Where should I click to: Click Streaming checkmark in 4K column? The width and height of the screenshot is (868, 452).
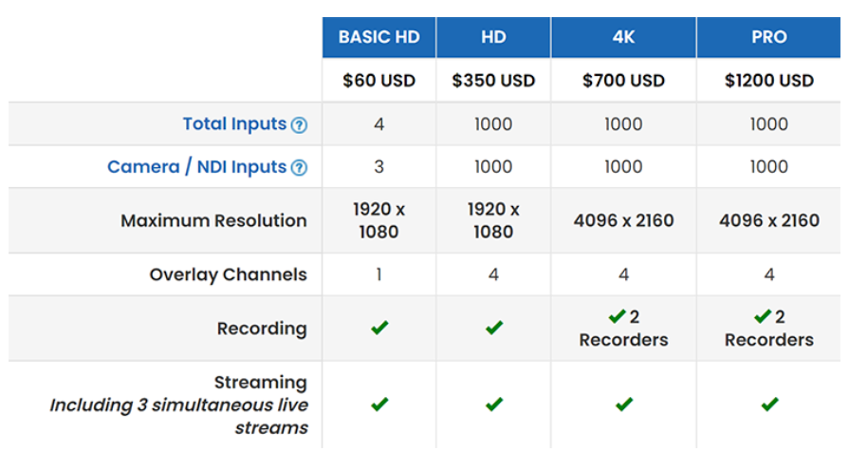coord(624,405)
